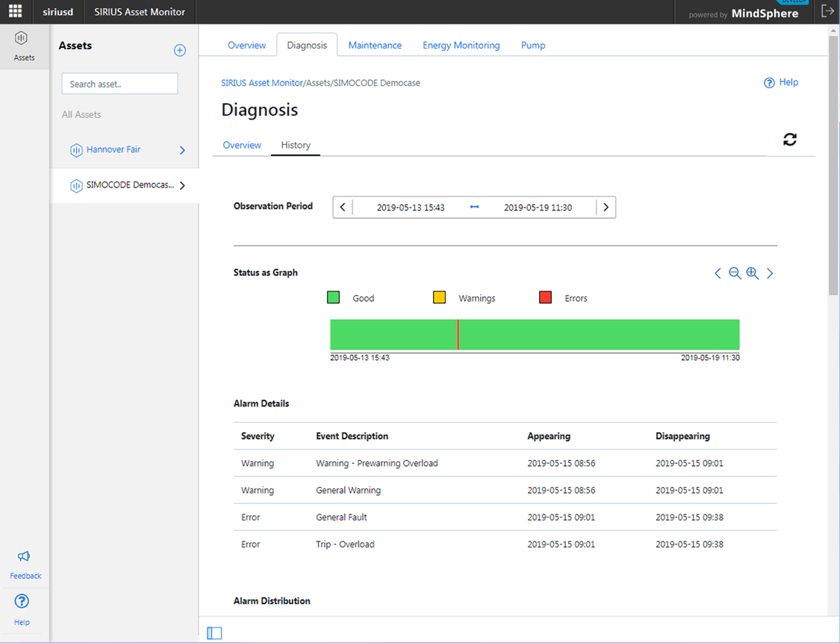Image resolution: width=840 pixels, height=643 pixels.
Task: Click the date range arrow between dates
Action: click(x=474, y=207)
